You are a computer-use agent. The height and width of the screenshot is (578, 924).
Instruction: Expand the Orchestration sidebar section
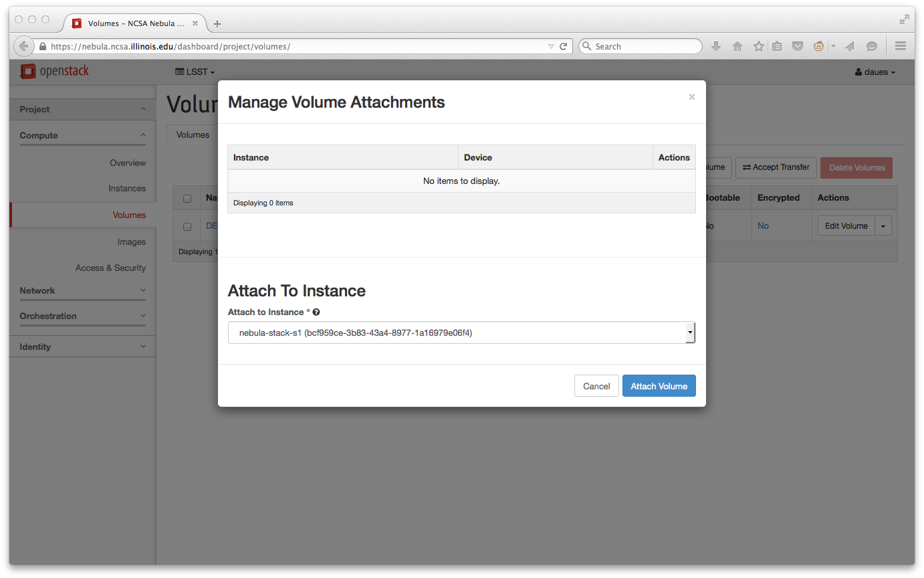(83, 316)
